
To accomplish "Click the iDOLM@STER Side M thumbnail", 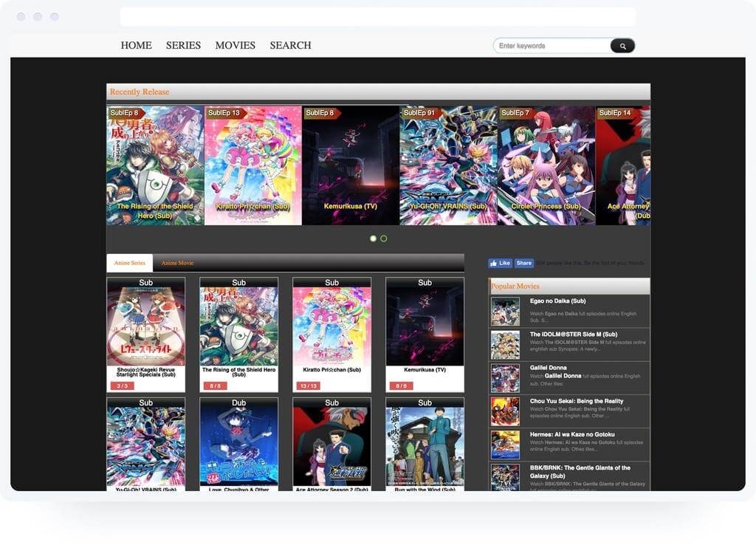I will pos(505,345).
